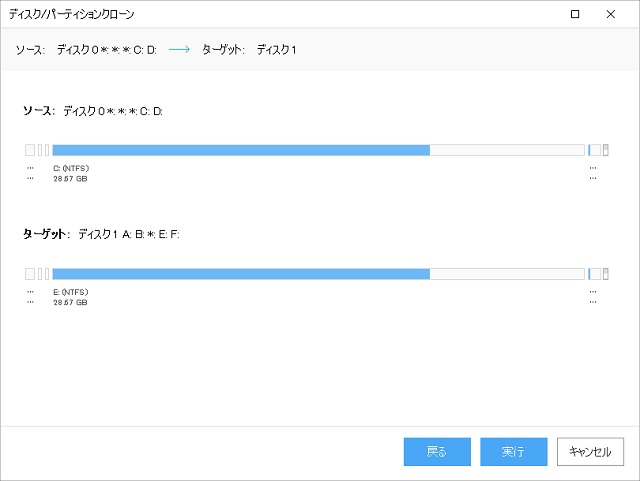Click the キャンセル button
640x481 pixels.
pos(590,452)
